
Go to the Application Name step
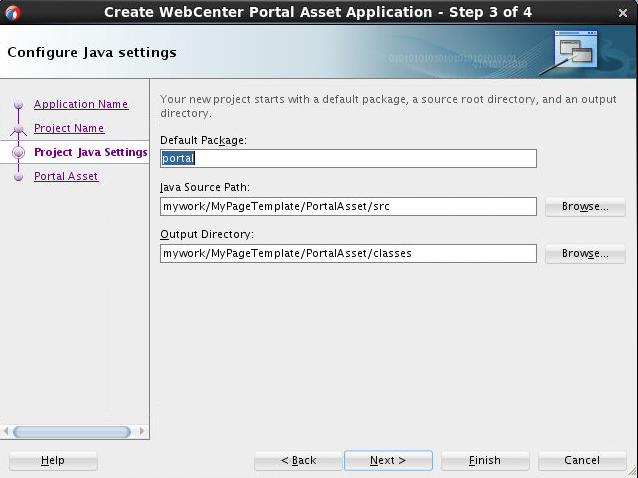[x=81, y=104]
